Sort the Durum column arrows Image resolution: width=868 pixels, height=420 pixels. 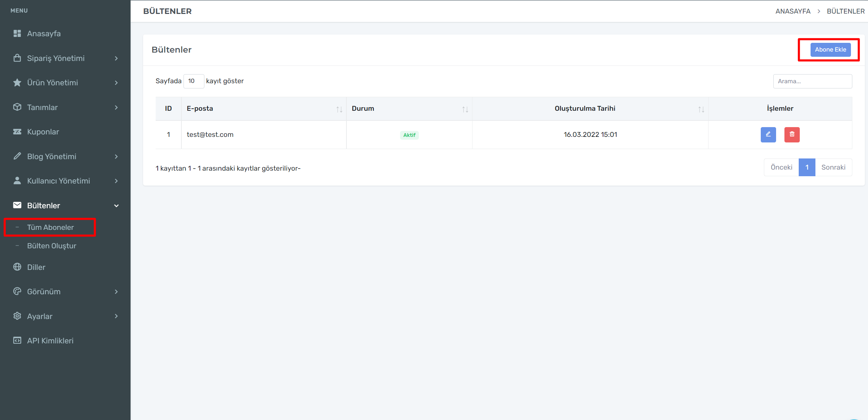(465, 109)
